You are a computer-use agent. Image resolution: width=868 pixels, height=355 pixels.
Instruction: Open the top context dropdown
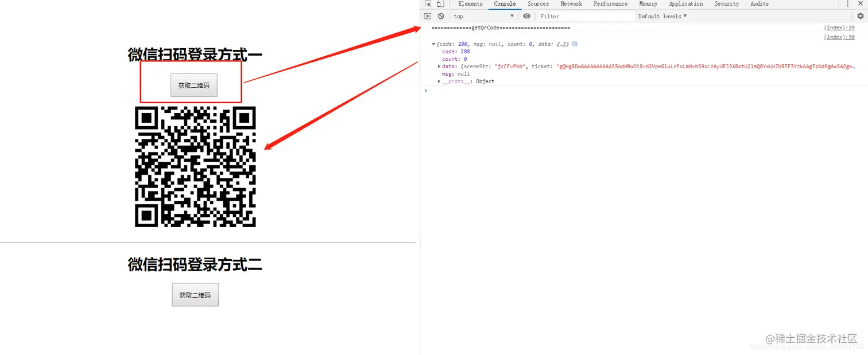(483, 16)
